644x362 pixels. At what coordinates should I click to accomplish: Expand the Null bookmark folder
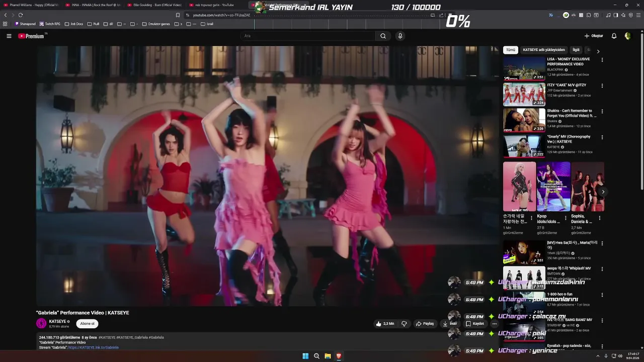(x=93, y=24)
